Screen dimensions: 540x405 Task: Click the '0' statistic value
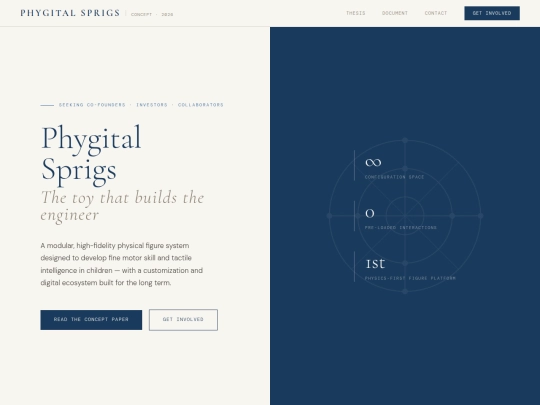(x=370, y=213)
